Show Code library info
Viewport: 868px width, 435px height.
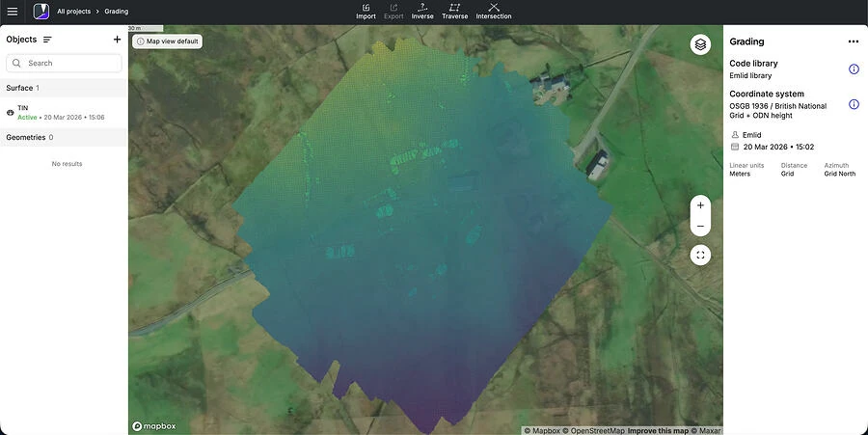pyautogui.click(x=854, y=69)
